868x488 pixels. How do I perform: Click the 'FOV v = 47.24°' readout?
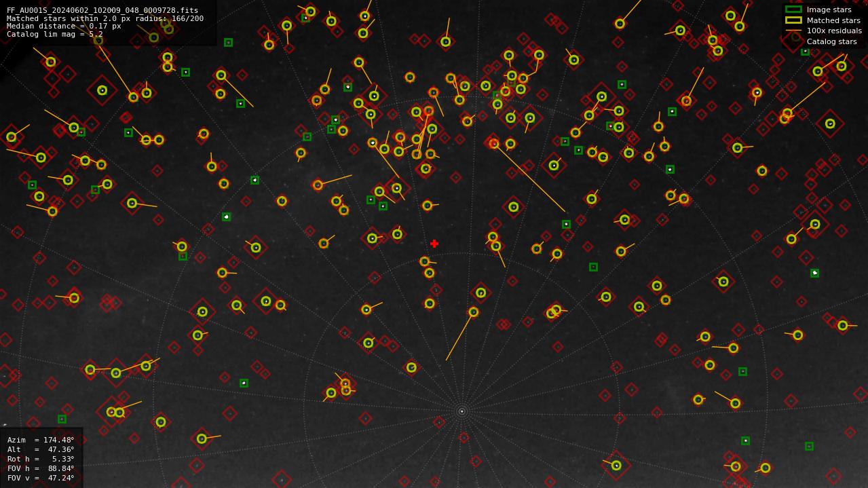click(x=41, y=478)
